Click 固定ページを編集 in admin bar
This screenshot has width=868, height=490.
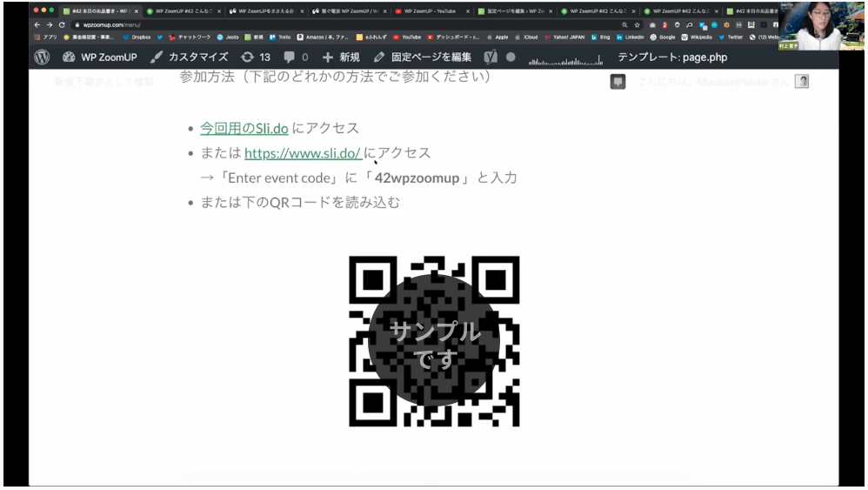(423, 57)
